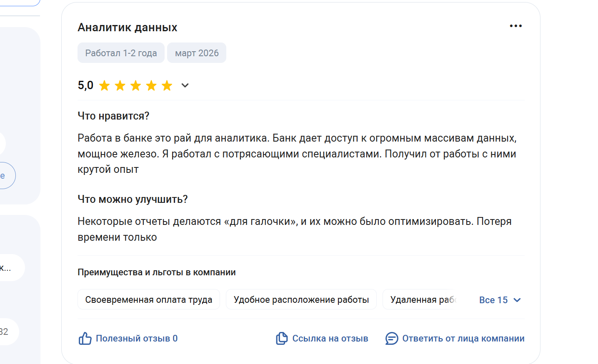Click the Ответить от лица компании link

coord(463,338)
